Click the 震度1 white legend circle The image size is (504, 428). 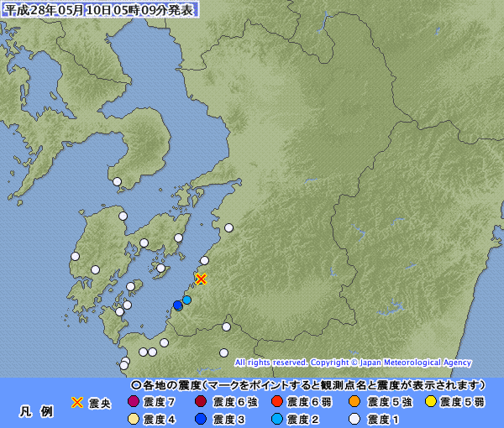click(354, 419)
